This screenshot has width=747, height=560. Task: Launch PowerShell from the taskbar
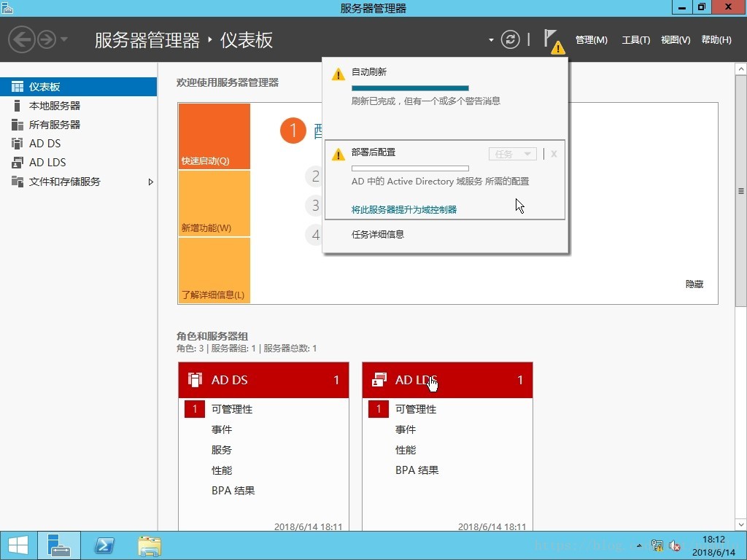click(104, 545)
